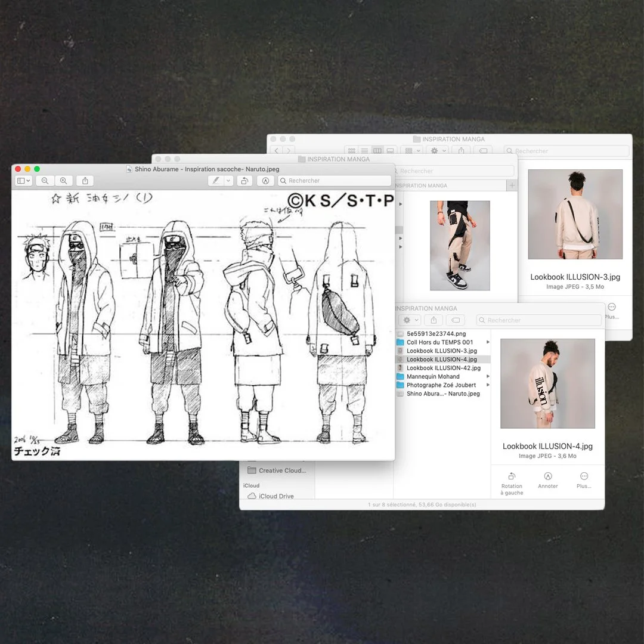Image resolution: width=644 pixels, height=644 pixels.
Task: Expand the Mannequin Mohand folder arrow
Action: click(x=488, y=376)
